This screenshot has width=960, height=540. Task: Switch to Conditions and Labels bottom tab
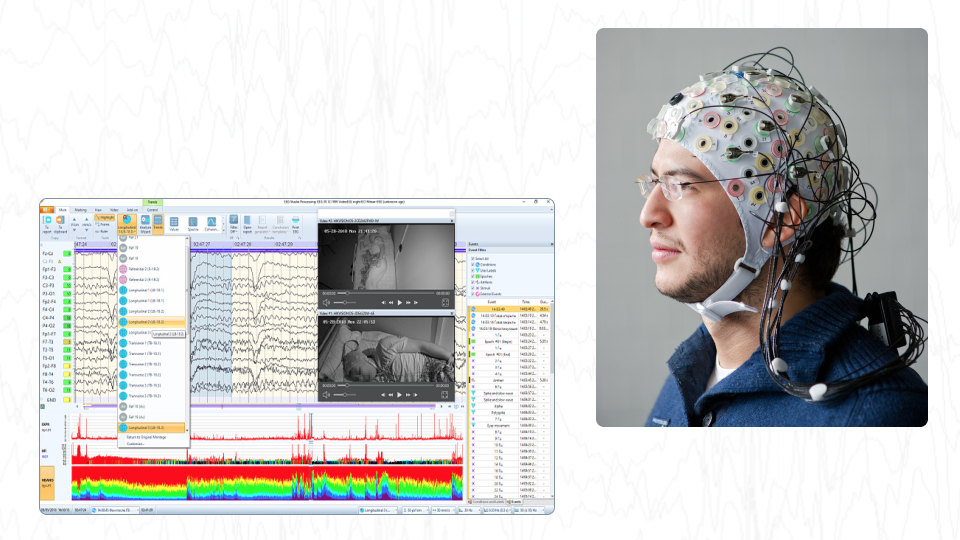point(487,501)
